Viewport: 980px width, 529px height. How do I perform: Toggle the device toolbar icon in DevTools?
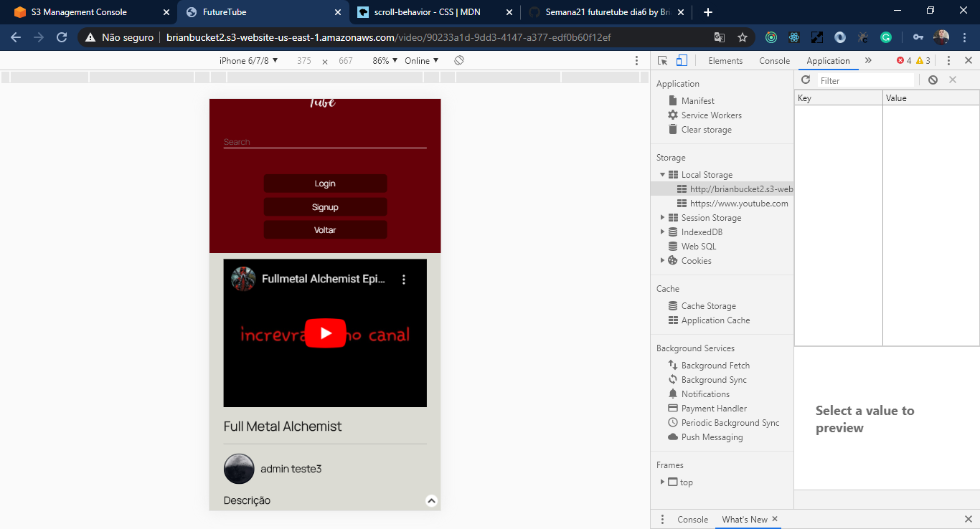point(682,61)
